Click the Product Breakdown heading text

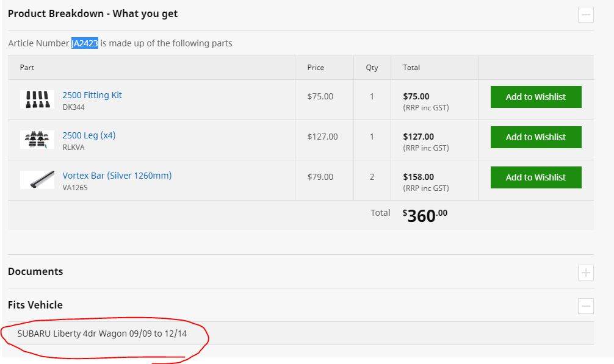(93, 13)
